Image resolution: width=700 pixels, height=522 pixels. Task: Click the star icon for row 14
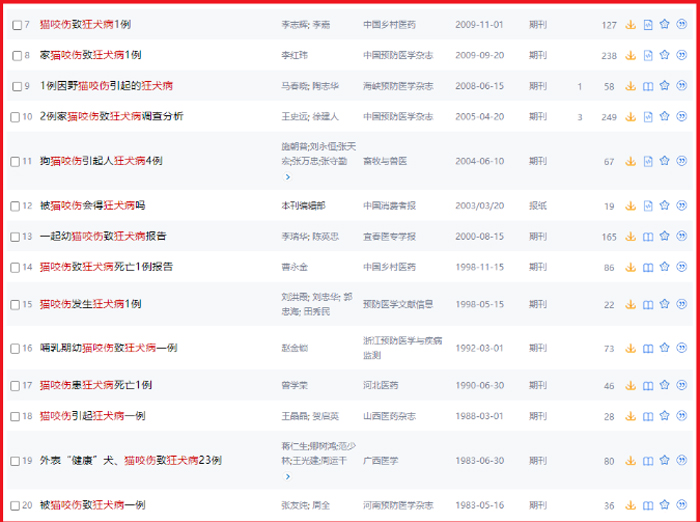(x=665, y=268)
